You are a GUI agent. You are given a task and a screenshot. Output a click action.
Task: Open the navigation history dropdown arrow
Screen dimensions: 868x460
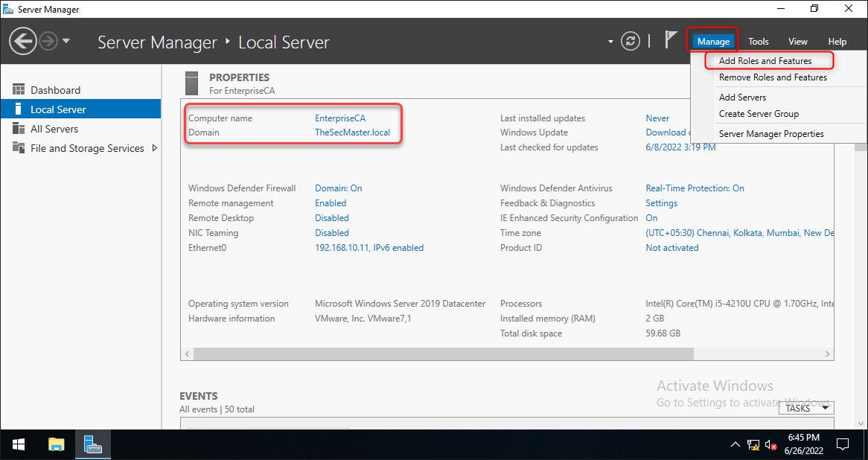(66, 41)
